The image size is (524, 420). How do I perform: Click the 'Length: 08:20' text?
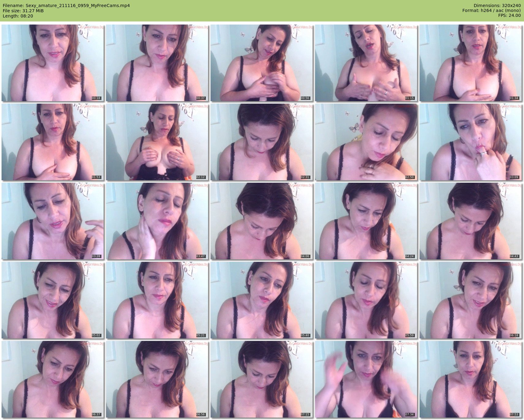[18, 16]
